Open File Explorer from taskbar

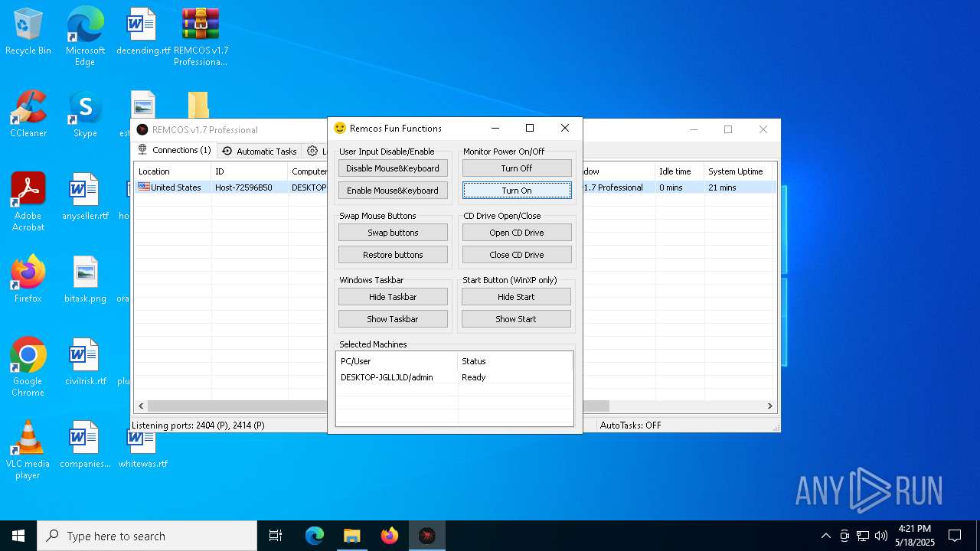coord(351,536)
